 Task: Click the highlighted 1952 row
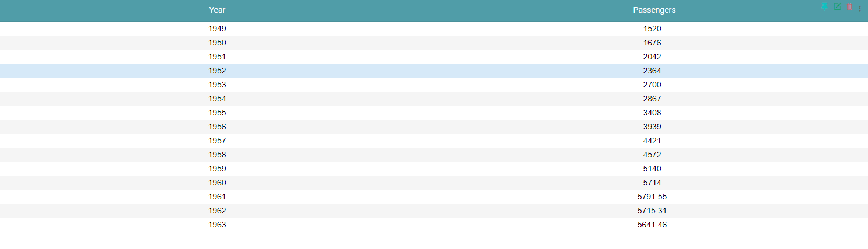coord(217,71)
